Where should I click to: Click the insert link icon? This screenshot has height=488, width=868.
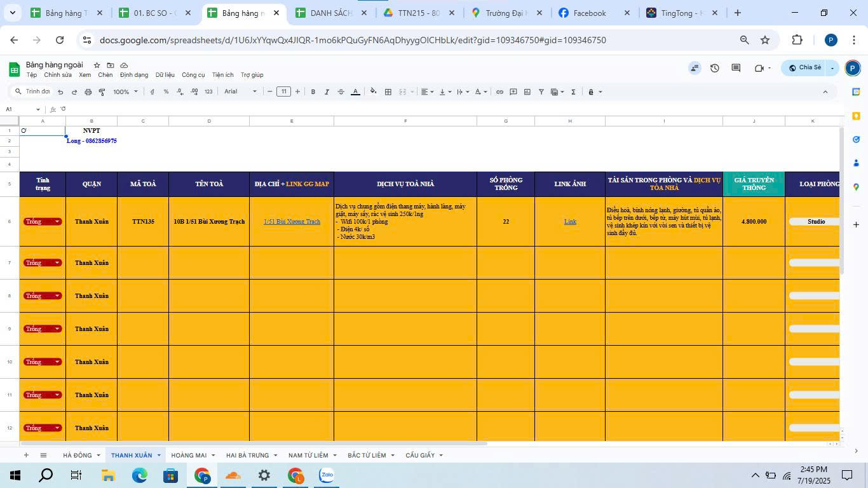tap(499, 92)
